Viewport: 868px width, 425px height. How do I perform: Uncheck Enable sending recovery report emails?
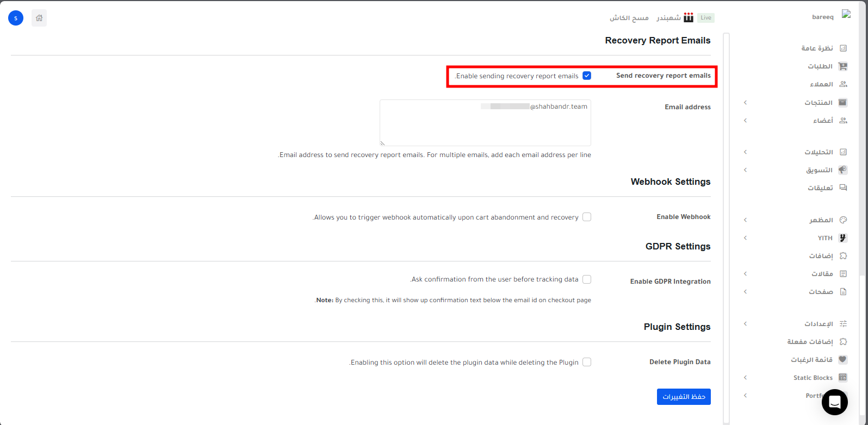click(587, 76)
